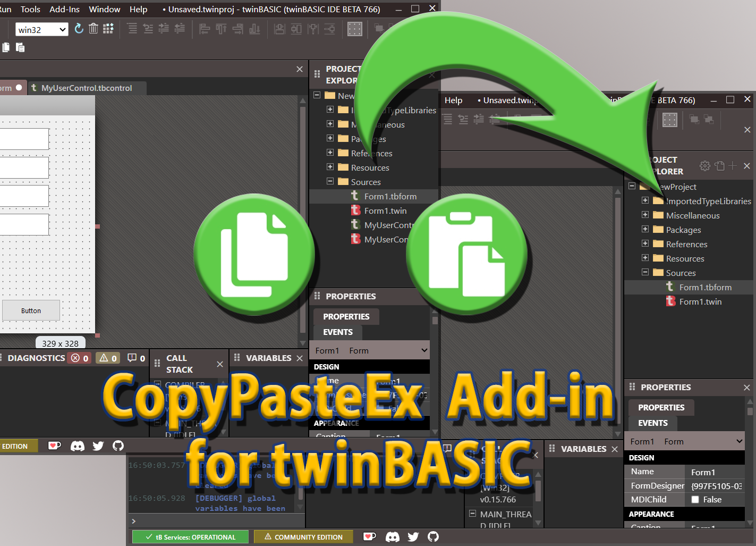Select PROPERTIES tab in front Properties panel
The image size is (756, 546).
click(x=661, y=408)
